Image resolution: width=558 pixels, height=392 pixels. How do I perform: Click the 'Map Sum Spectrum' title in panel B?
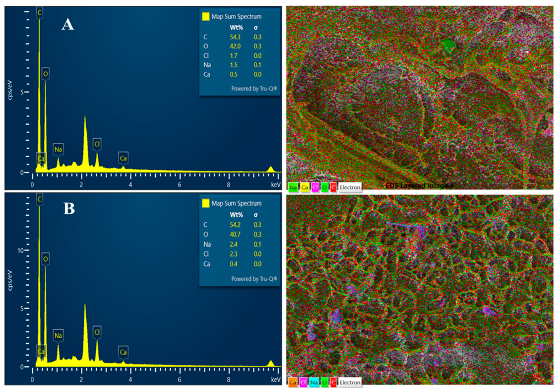[236, 203]
